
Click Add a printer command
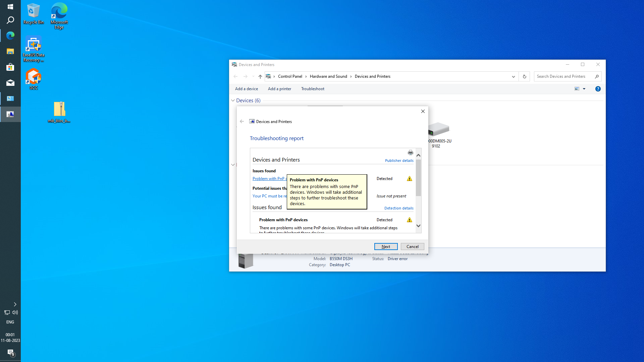[x=279, y=89]
